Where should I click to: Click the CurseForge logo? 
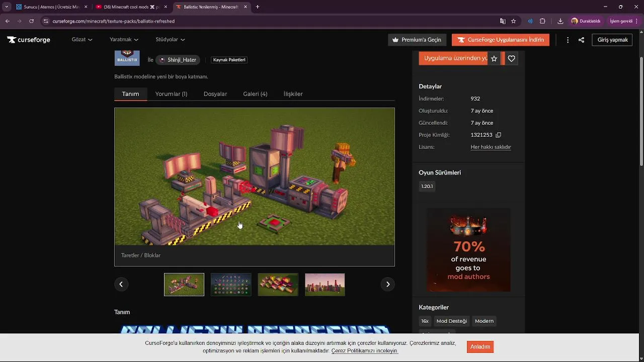pos(29,40)
